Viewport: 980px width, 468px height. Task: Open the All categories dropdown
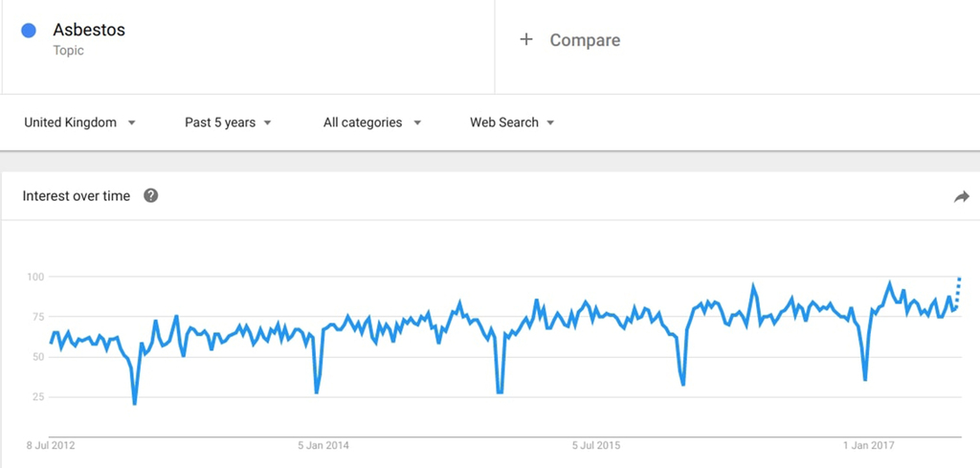[x=372, y=123]
